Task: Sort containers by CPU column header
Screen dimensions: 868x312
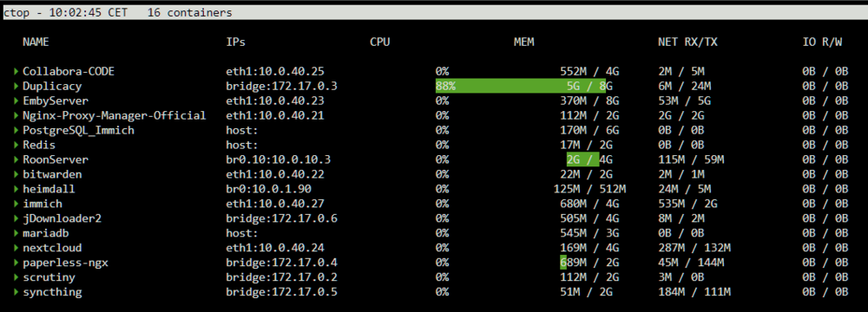Action: coord(380,42)
